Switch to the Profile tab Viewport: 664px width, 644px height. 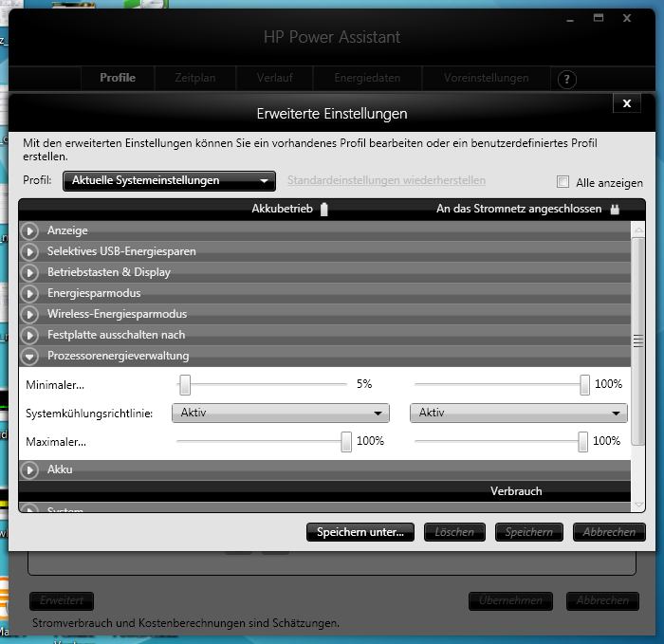coord(118,78)
